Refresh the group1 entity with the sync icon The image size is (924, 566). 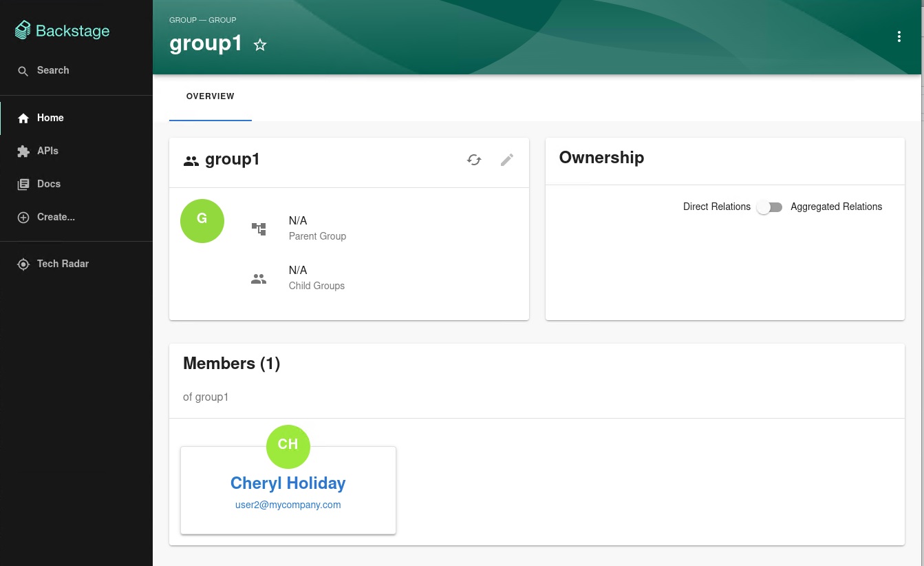coord(474,160)
